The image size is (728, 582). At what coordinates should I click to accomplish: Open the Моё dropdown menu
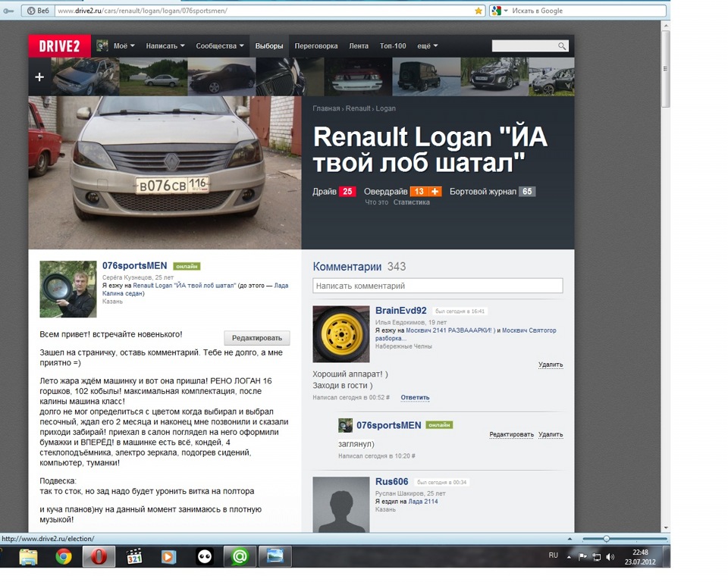(124, 46)
